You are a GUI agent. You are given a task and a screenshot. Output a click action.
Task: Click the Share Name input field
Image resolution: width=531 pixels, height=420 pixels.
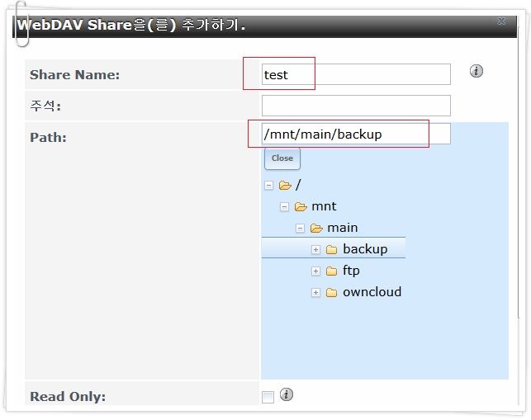coord(356,74)
